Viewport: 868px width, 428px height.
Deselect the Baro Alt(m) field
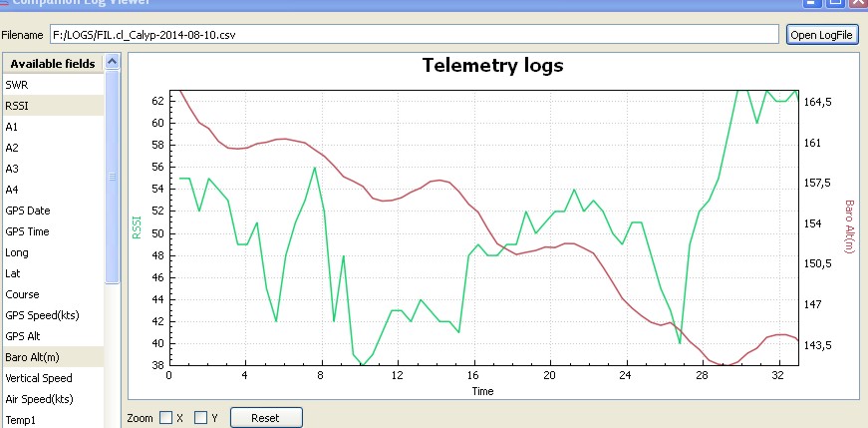click(x=52, y=357)
